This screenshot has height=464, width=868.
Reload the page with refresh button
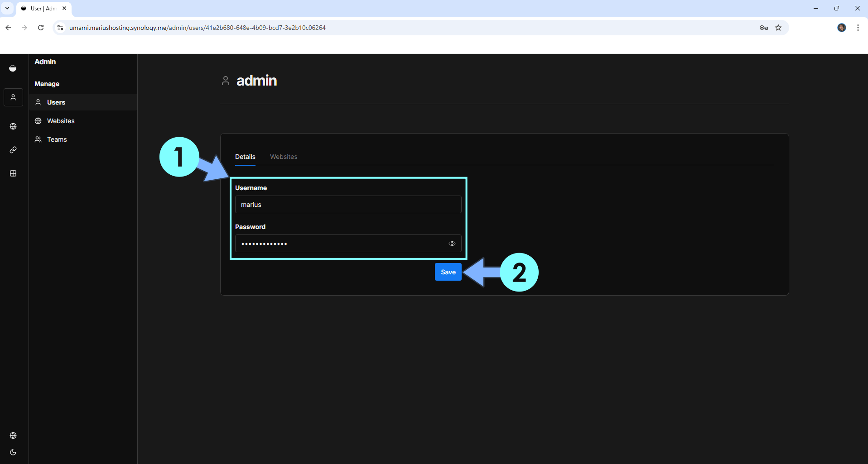[x=41, y=28]
